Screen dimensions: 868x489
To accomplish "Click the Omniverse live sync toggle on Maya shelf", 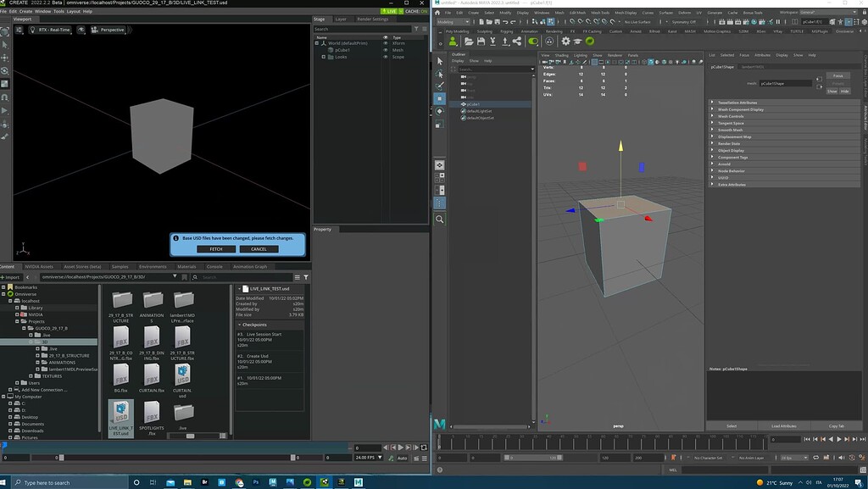I will point(532,41).
